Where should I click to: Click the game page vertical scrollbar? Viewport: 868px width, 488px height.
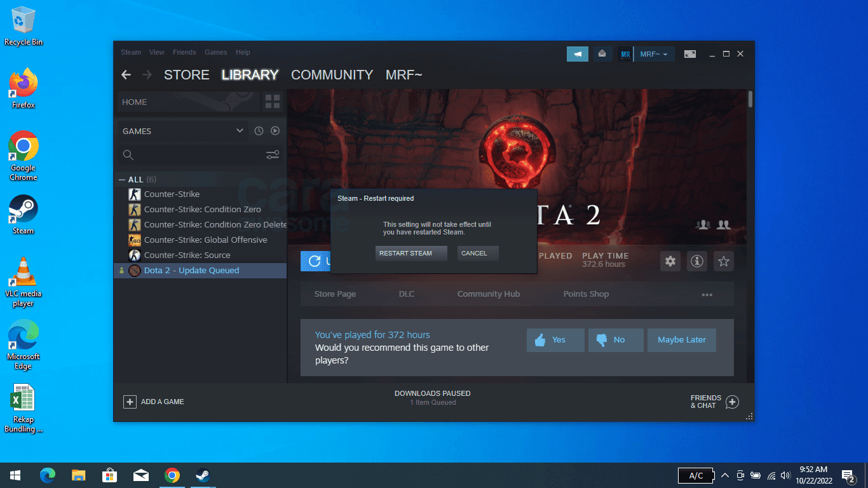(750, 99)
